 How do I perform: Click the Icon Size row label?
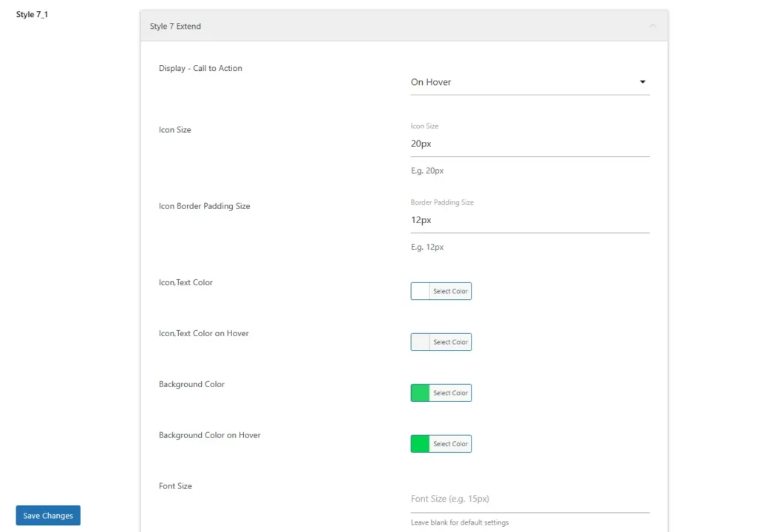pyautogui.click(x=175, y=130)
